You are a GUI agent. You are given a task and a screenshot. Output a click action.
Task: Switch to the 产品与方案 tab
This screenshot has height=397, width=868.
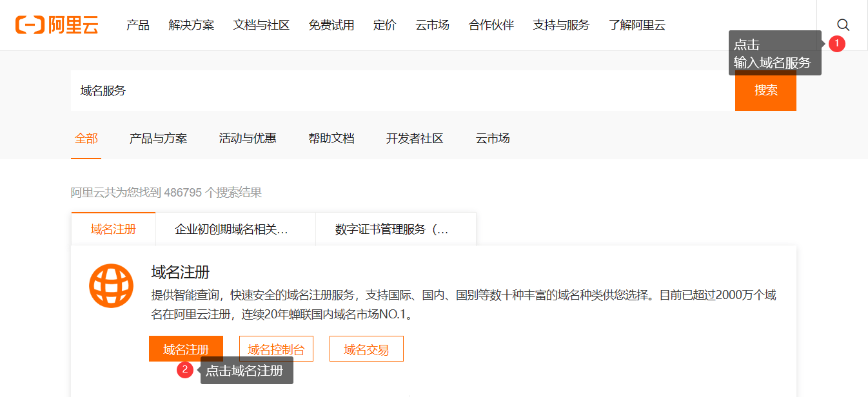[x=158, y=138]
